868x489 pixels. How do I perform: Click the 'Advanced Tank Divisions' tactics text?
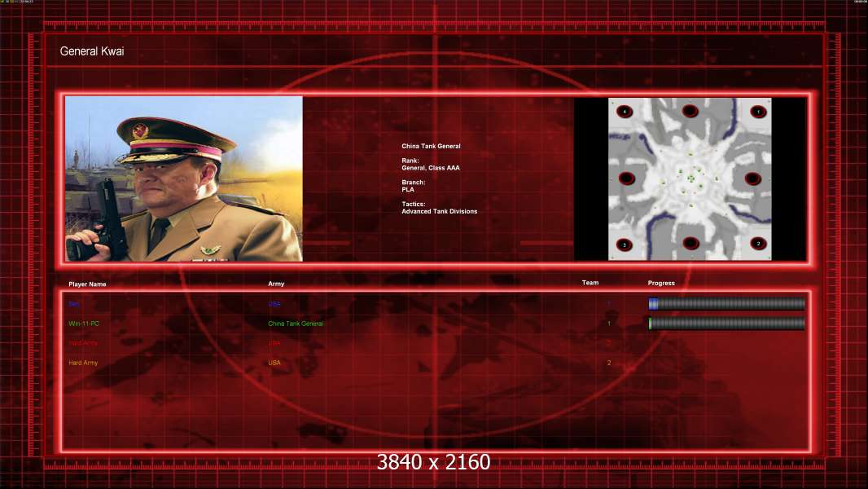[x=439, y=212]
